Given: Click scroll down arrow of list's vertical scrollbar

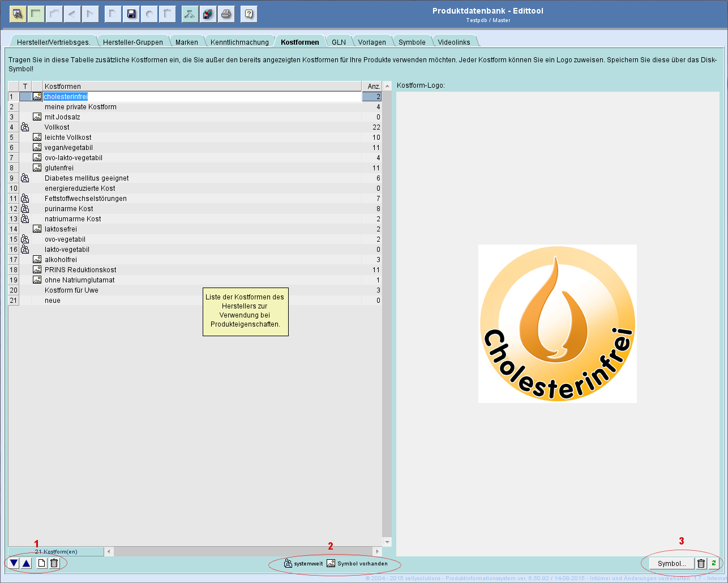Looking at the screenshot, I should pyautogui.click(x=387, y=542).
